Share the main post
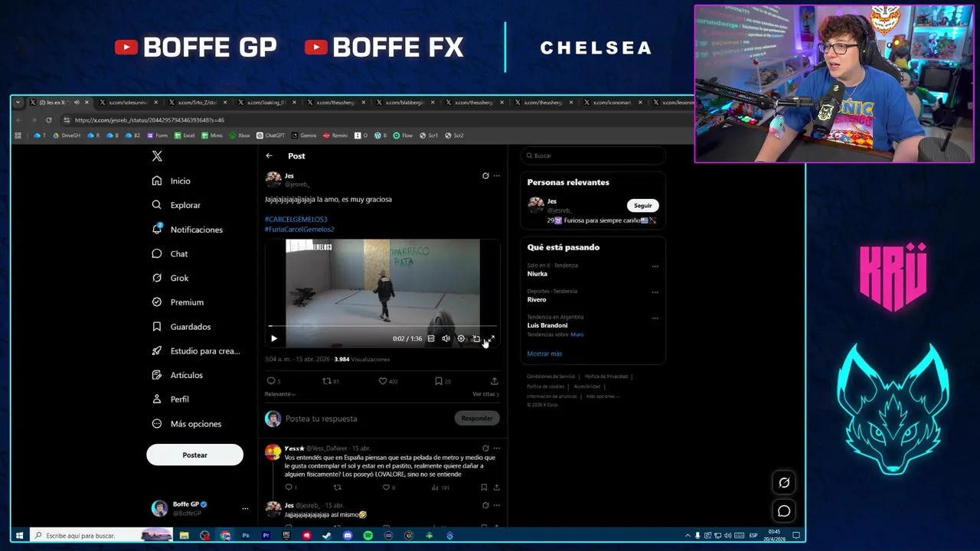Screen dimensions: 980x551 pos(494,381)
